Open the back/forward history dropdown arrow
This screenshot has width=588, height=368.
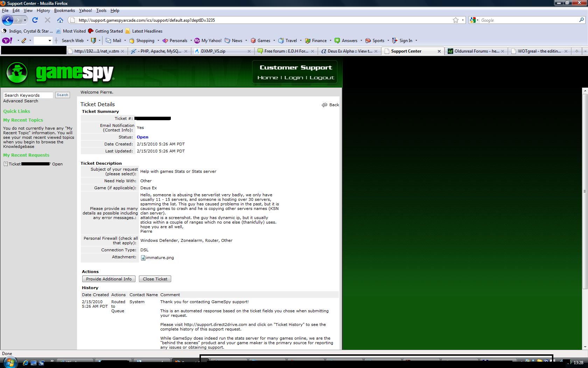coord(25,20)
